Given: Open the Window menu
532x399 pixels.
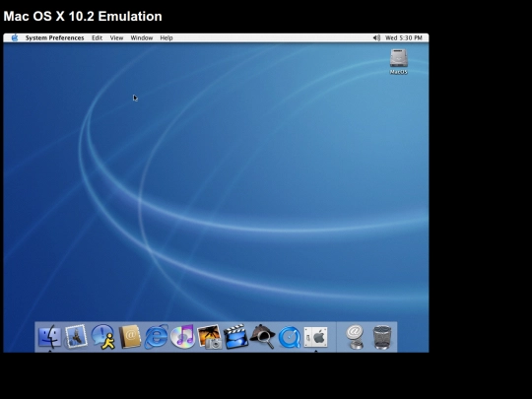Looking at the screenshot, I should point(142,38).
